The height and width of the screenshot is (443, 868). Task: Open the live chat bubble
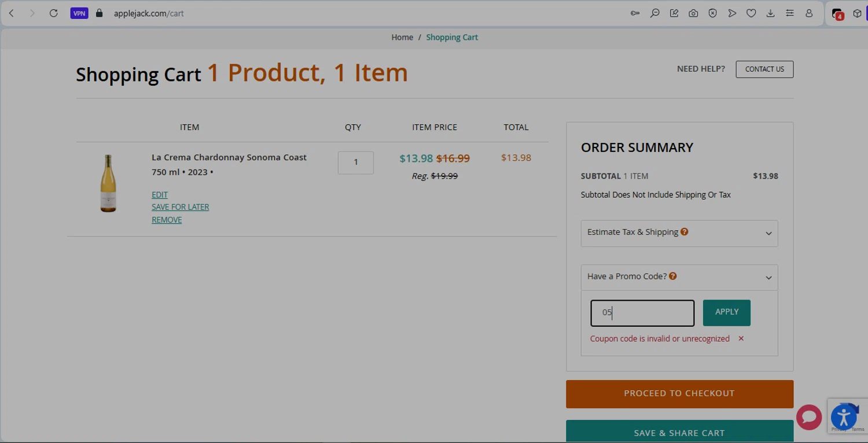(809, 418)
